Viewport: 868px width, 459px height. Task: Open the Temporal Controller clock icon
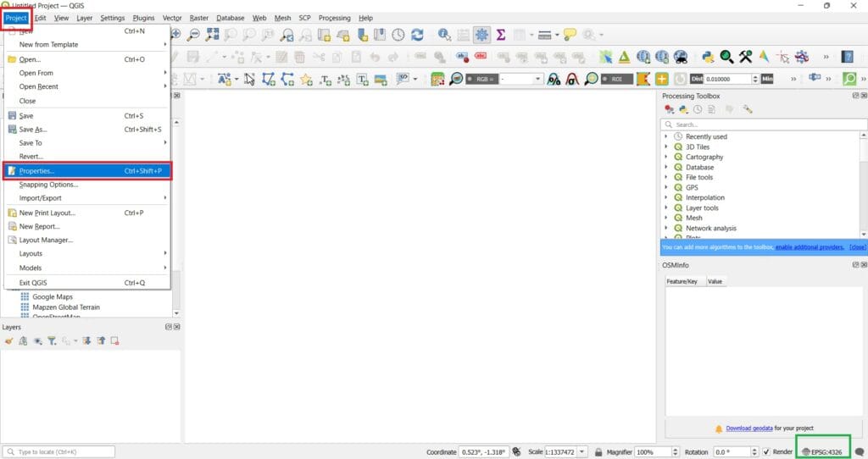398,35
